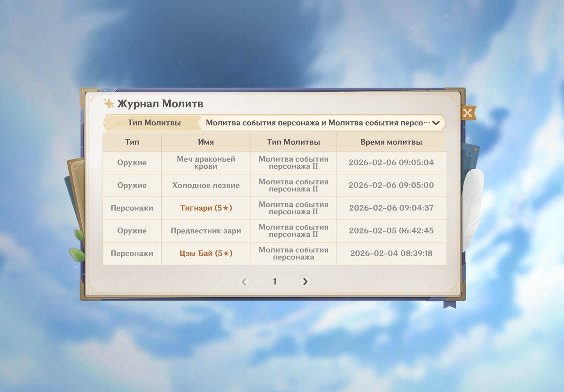Click the Журнал Молитв title
The image size is (564, 392).
point(160,104)
